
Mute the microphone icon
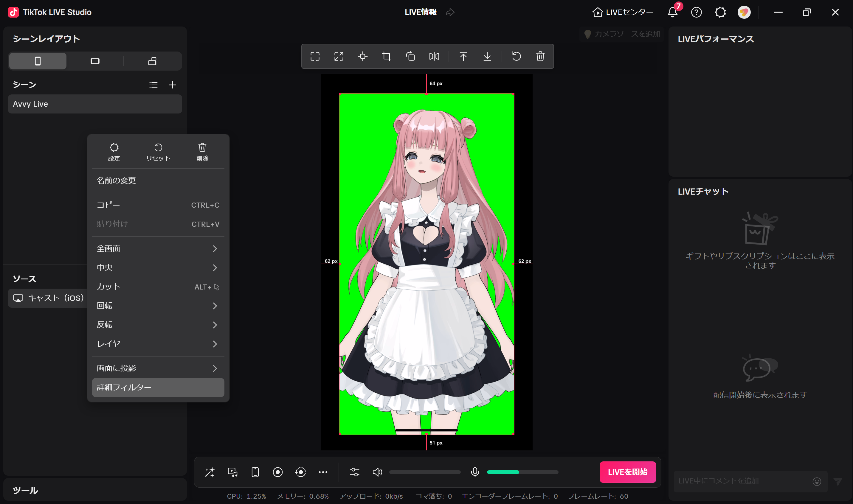[475, 472]
